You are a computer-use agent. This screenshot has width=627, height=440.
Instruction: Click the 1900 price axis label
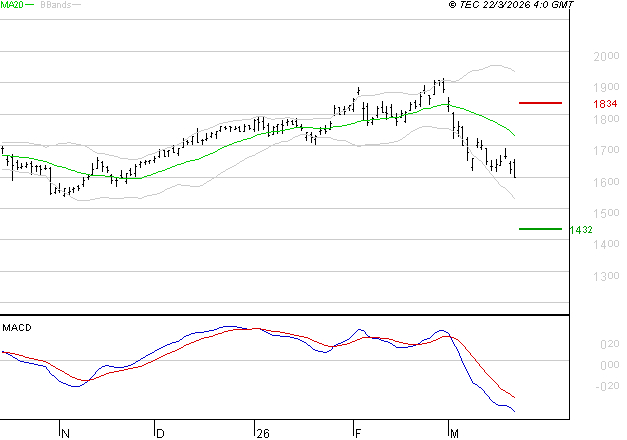[606, 87]
